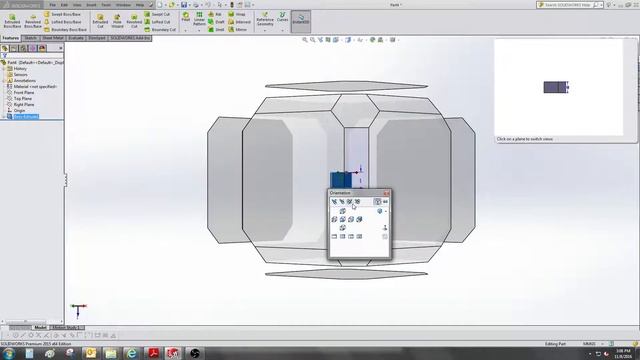Click the Print icon in quick toolbar
640x360 pixels.
pos(196,5)
